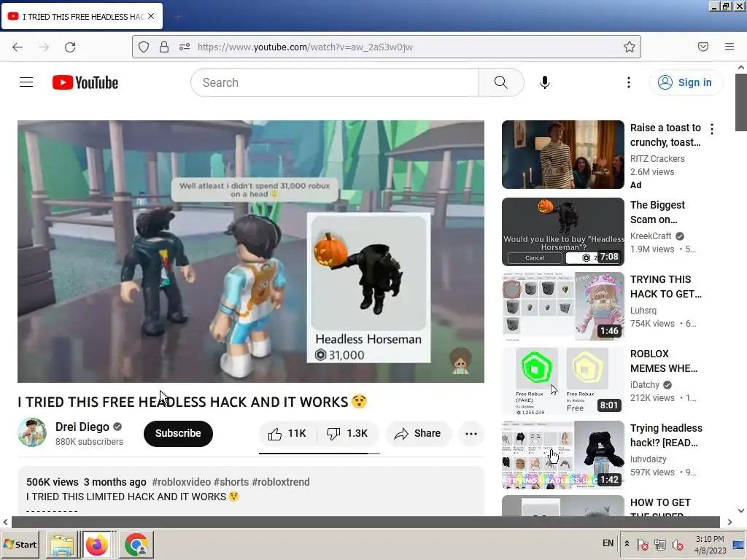Screen dimensions: 747x560
Task: Subscribe to Drei Diego
Action: click(x=178, y=433)
